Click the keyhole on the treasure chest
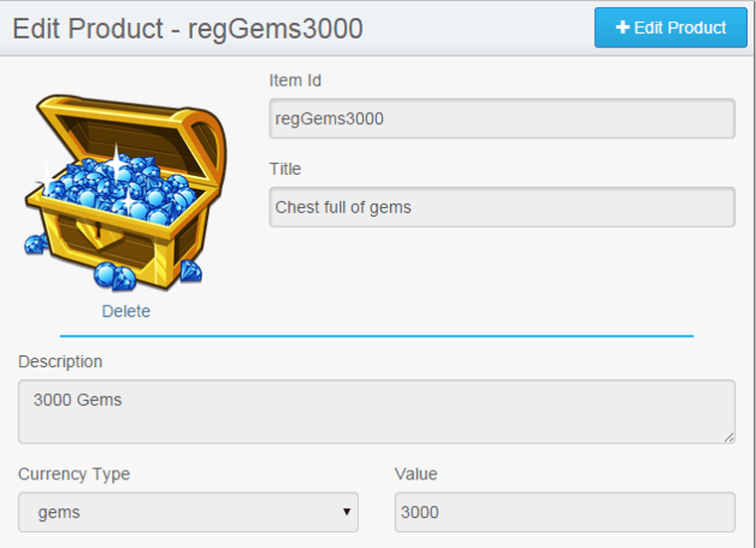756x548 pixels. (98, 230)
